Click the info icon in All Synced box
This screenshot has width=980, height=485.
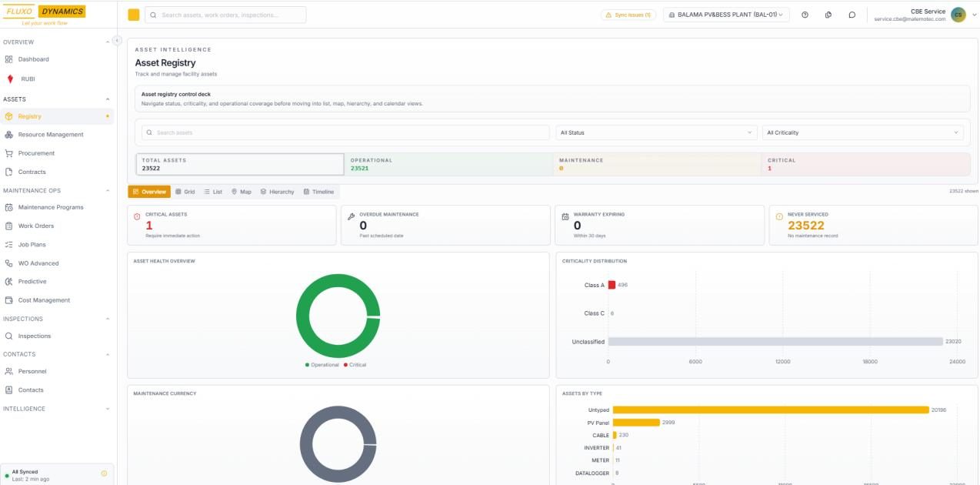104,473
